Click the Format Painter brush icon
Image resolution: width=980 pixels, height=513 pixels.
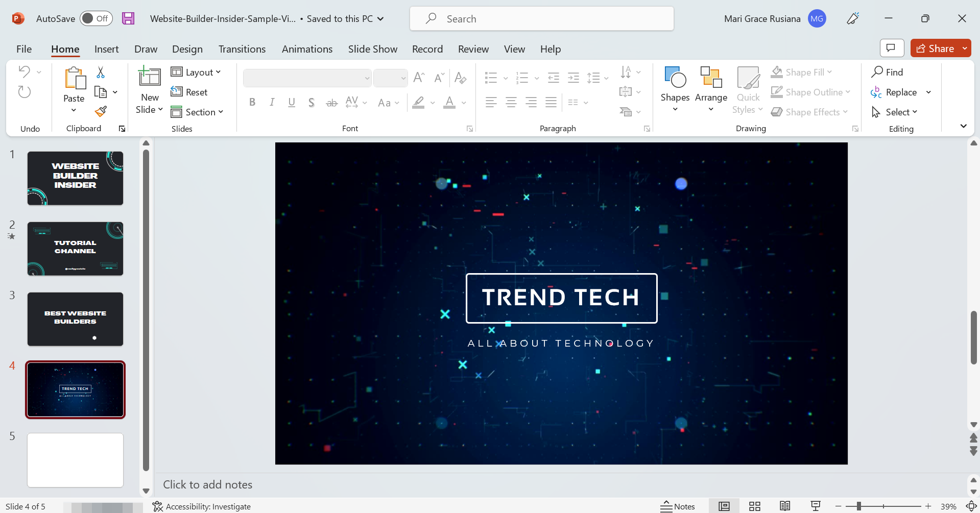tap(101, 111)
